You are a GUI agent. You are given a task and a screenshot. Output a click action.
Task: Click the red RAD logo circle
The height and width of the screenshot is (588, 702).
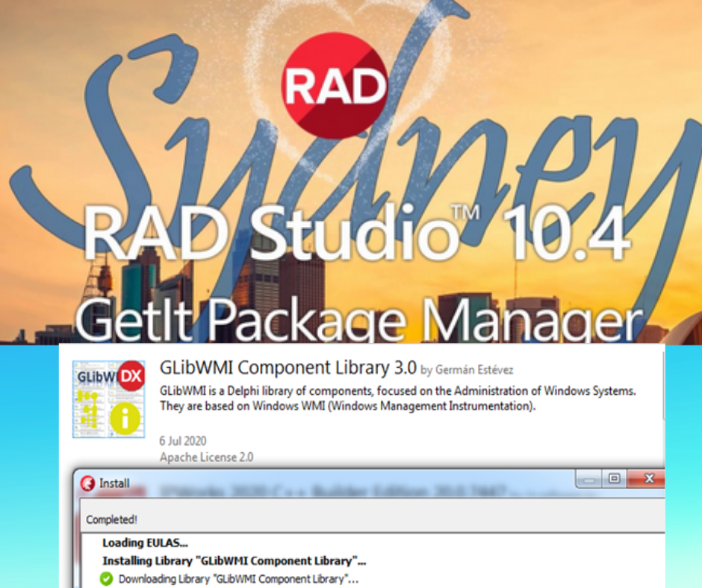click(335, 85)
